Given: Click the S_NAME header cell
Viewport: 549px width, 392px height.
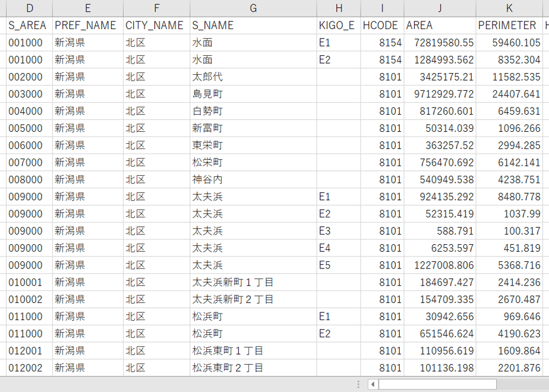Looking at the screenshot, I should (x=253, y=26).
